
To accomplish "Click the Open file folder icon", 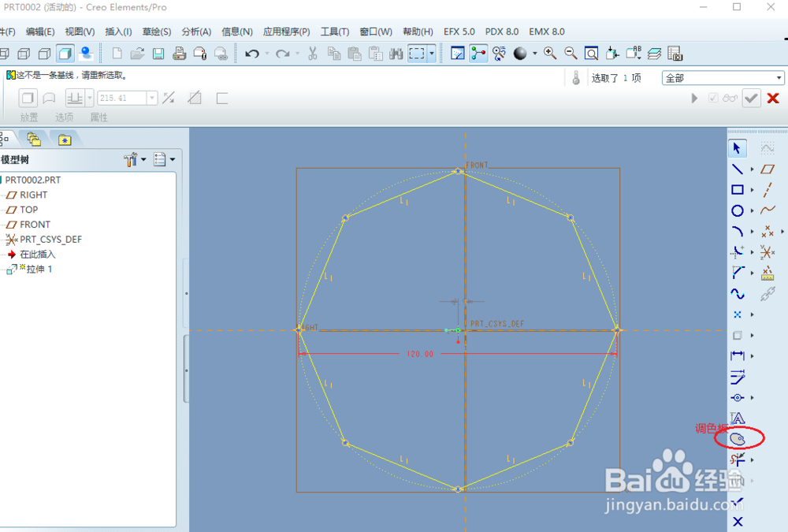I will point(137,54).
